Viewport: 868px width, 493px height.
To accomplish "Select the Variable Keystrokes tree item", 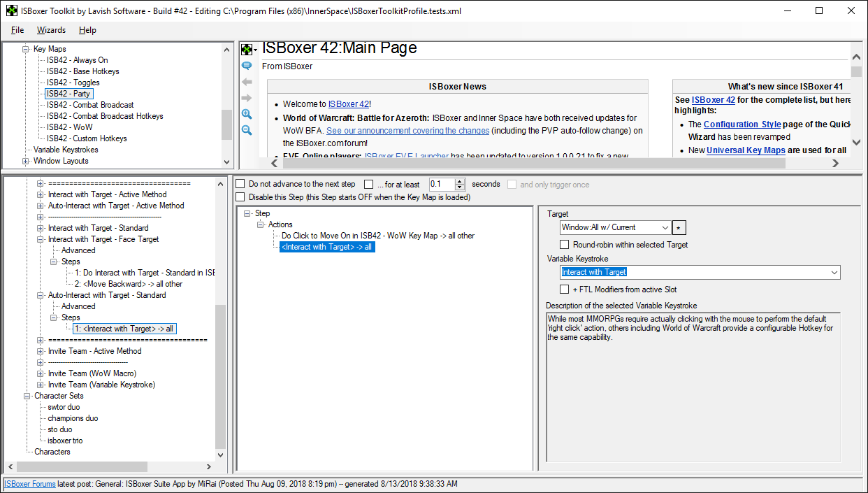I will (66, 150).
